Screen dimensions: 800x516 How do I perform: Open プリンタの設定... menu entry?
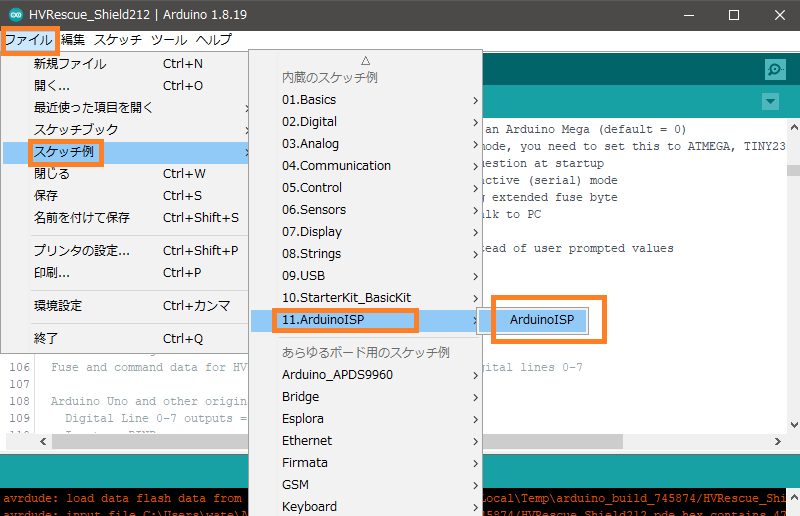(126, 251)
